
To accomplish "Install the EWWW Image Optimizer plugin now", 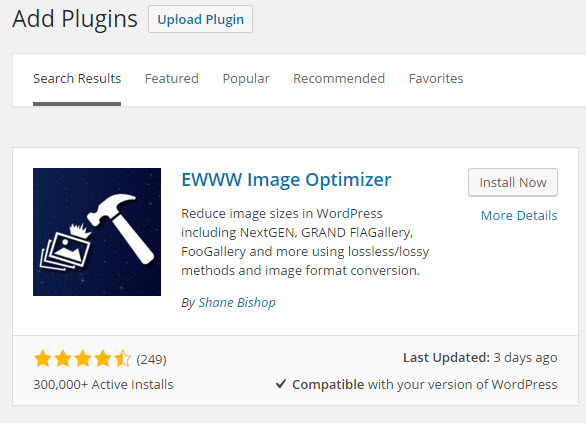I will pos(513,182).
